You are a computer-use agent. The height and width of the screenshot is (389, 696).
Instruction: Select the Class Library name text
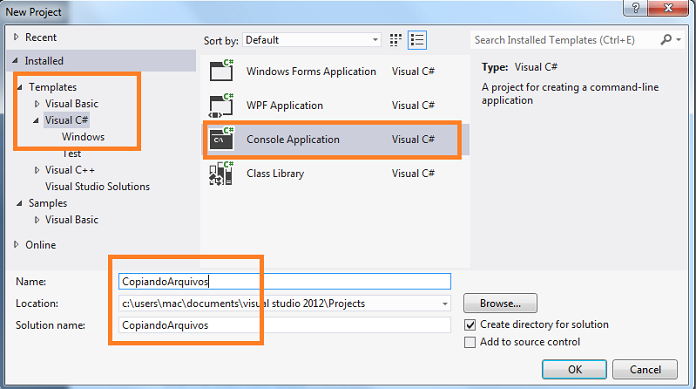pos(275,174)
